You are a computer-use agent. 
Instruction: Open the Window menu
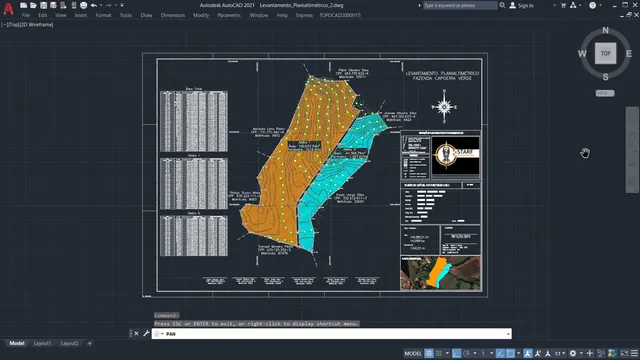[259, 15]
